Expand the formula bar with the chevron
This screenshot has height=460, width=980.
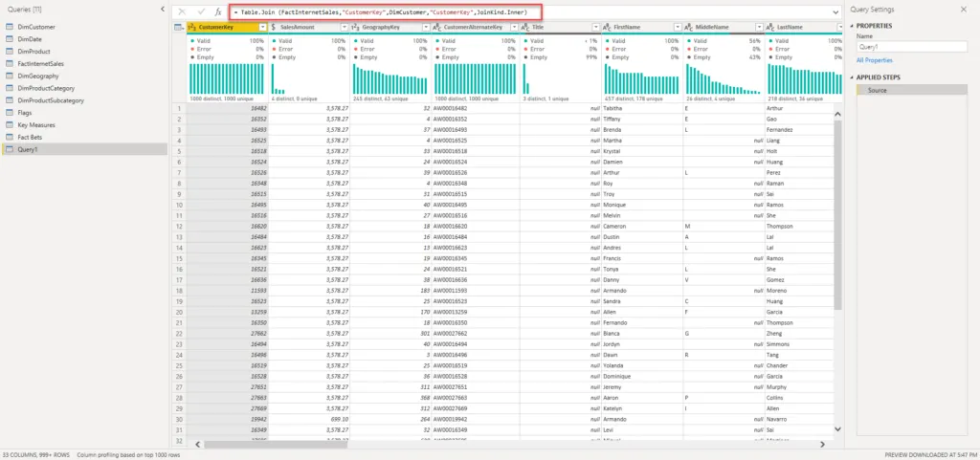[835, 11]
